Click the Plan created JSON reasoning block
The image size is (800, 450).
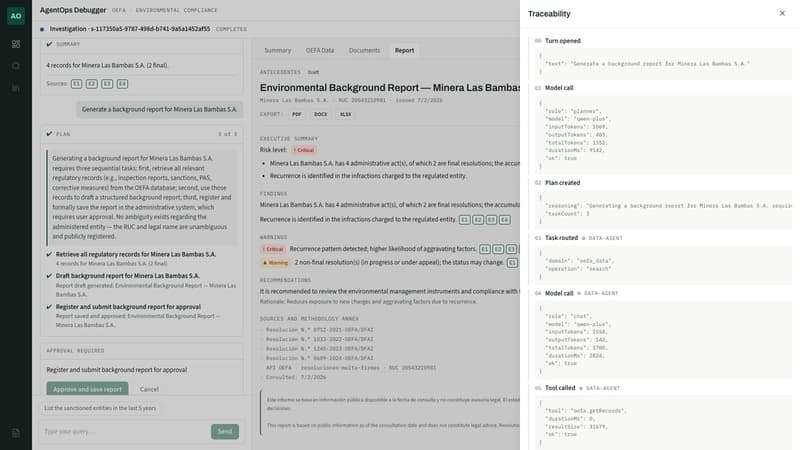click(664, 210)
